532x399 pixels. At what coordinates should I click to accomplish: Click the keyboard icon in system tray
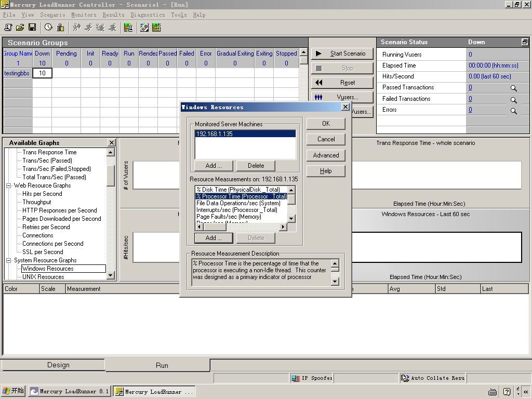pos(493,392)
